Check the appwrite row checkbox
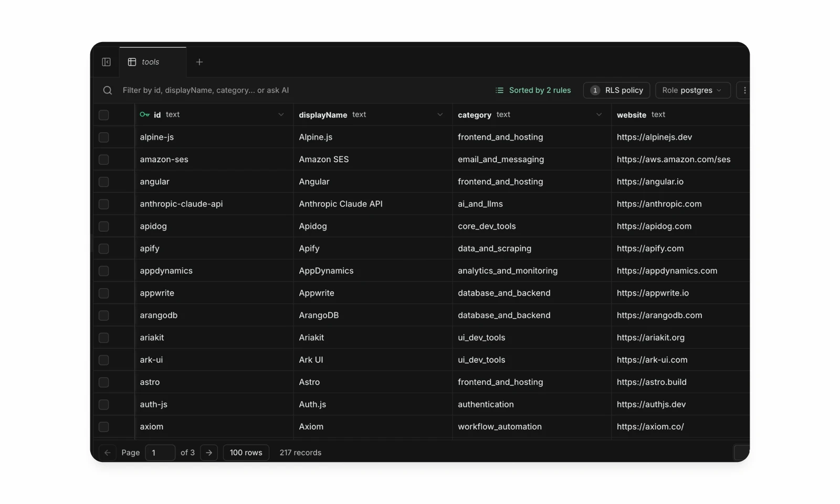 (x=104, y=293)
